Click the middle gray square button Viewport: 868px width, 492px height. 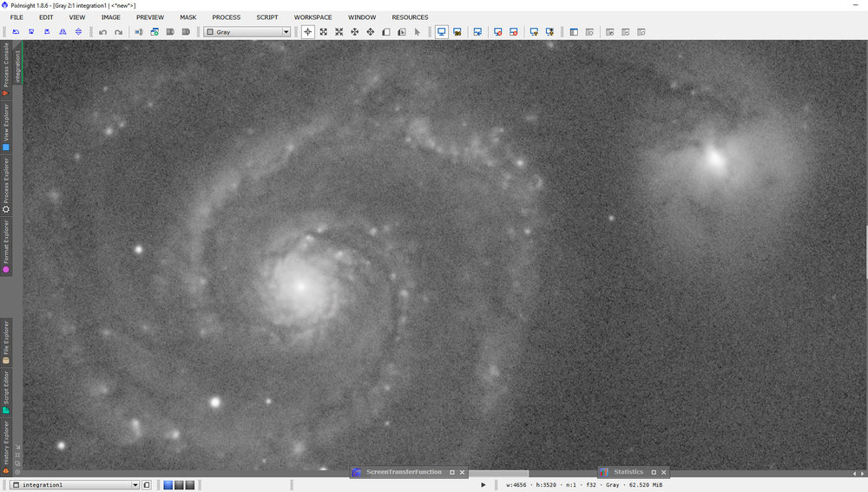(x=179, y=485)
